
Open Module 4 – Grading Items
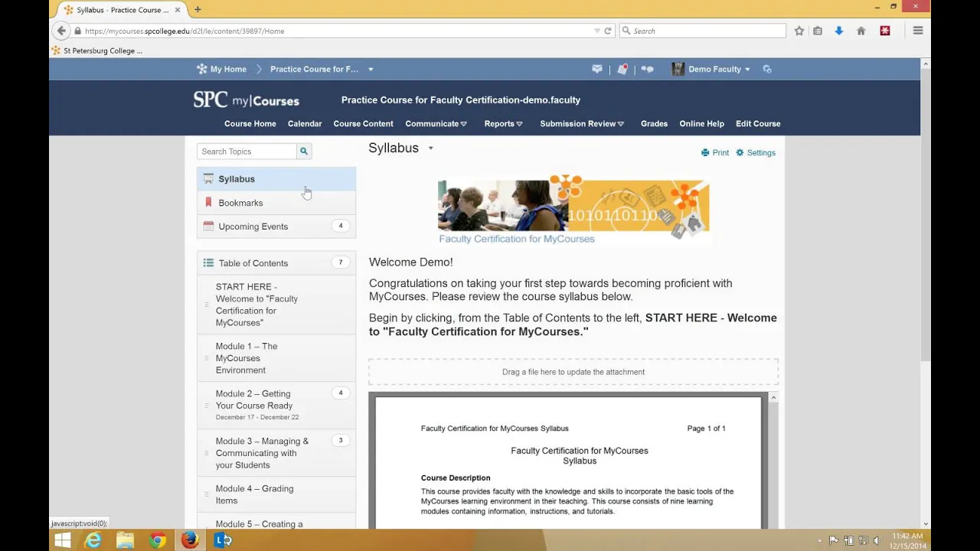276,494
